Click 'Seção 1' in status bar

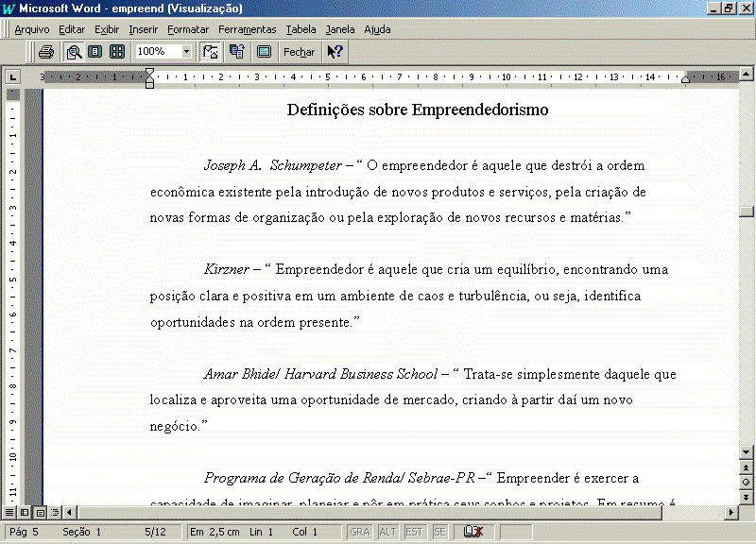(81, 532)
